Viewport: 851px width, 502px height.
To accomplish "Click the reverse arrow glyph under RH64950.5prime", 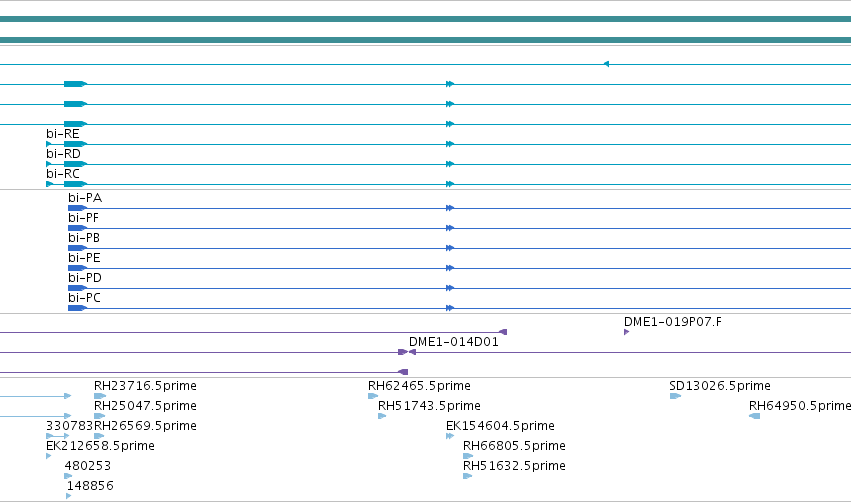I will [754, 416].
